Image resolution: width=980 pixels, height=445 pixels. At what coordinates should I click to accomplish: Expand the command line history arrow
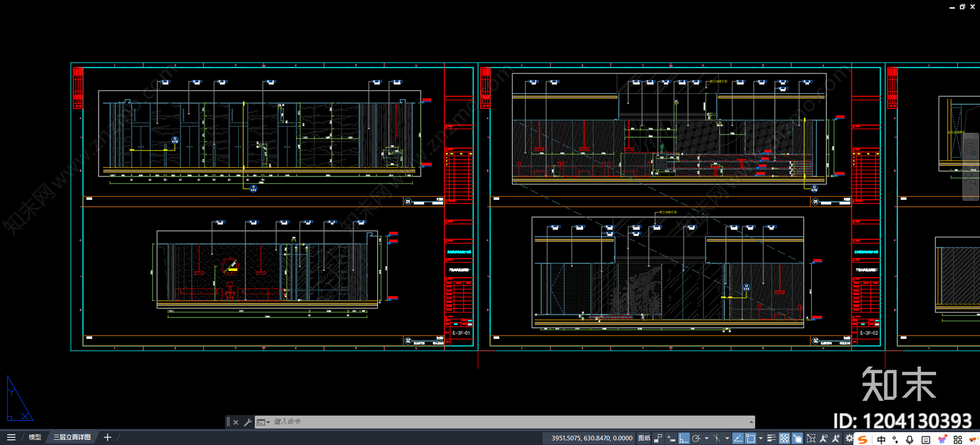click(751, 422)
